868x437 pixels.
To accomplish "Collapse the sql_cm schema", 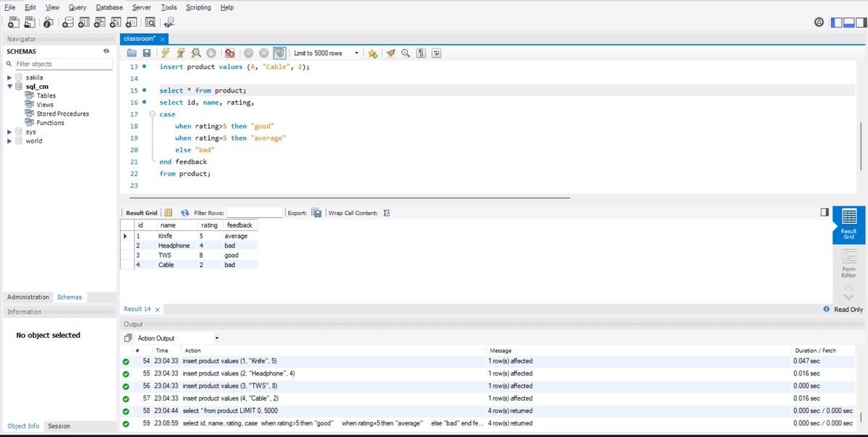I will [x=9, y=86].
